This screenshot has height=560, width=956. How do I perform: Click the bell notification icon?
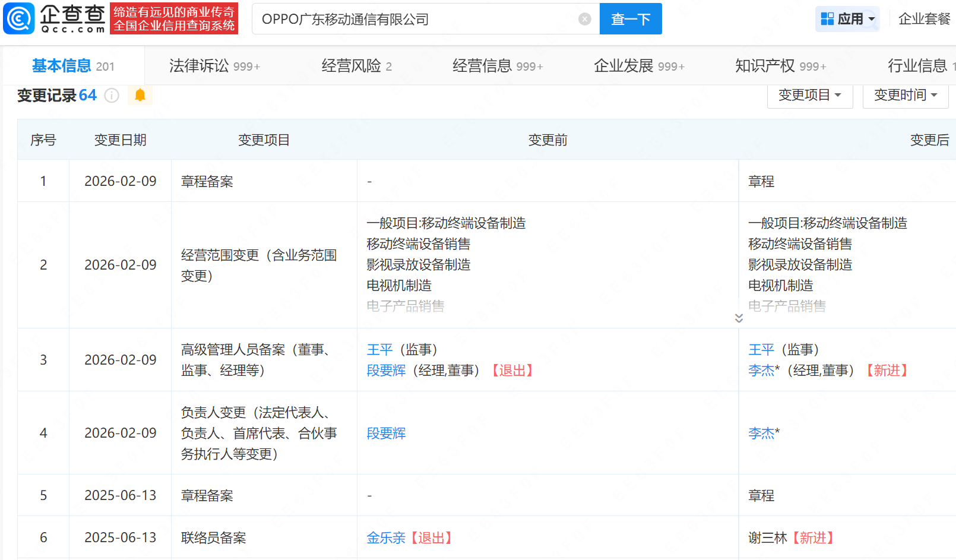pos(140,95)
